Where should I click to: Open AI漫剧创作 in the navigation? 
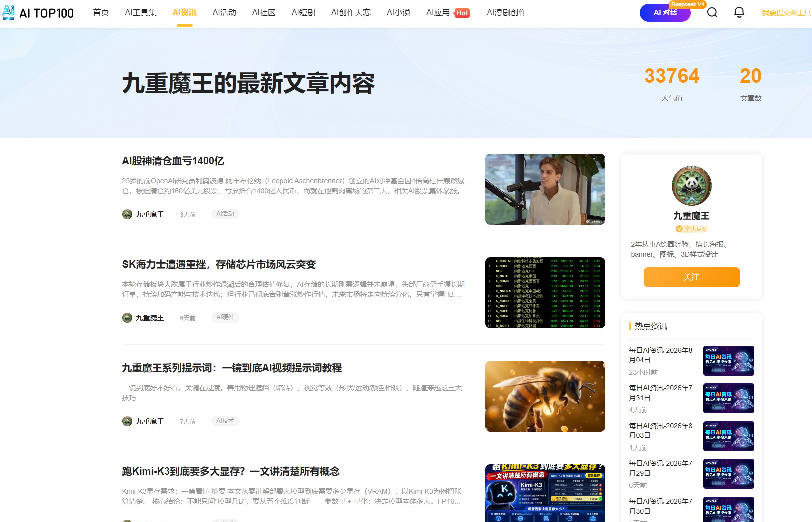(507, 13)
